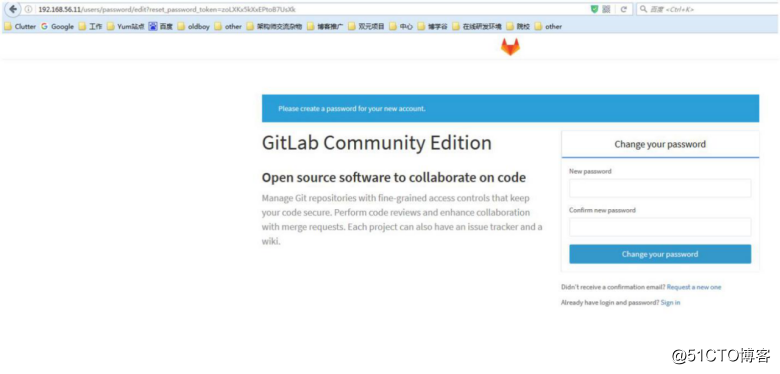Reload the page with the refresh icon
This screenshot has height=374, width=780.
(x=623, y=9)
